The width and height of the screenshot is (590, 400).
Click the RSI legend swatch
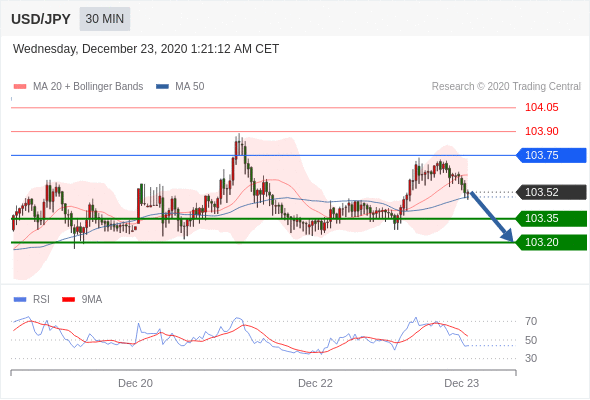[20, 300]
